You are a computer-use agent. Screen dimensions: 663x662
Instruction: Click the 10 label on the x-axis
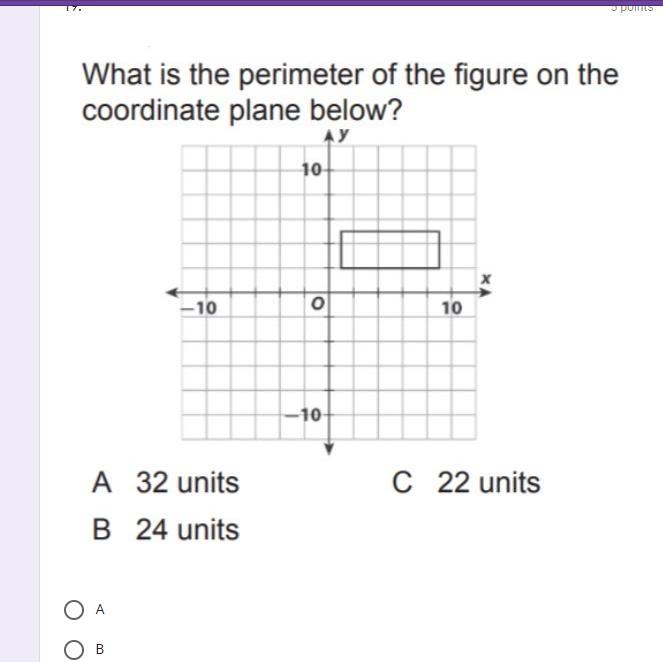[452, 307]
